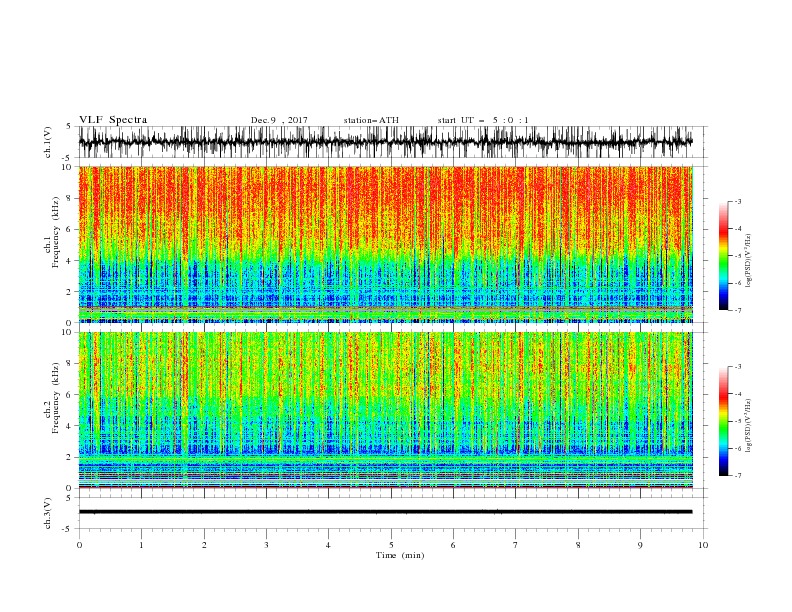Viewport: 792px width, 612px height.
Task: Click time axis tick label "10"
Action: tap(703, 545)
